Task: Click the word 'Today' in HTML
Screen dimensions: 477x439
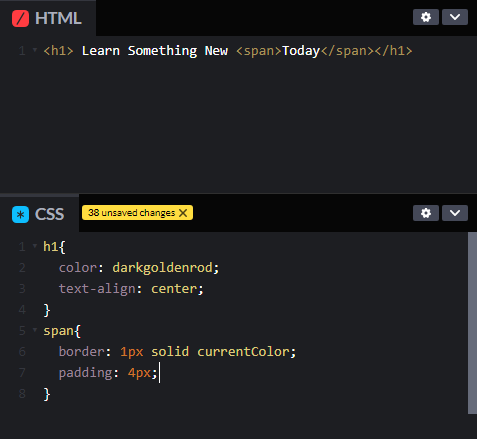Action: [x=301, y=51]
